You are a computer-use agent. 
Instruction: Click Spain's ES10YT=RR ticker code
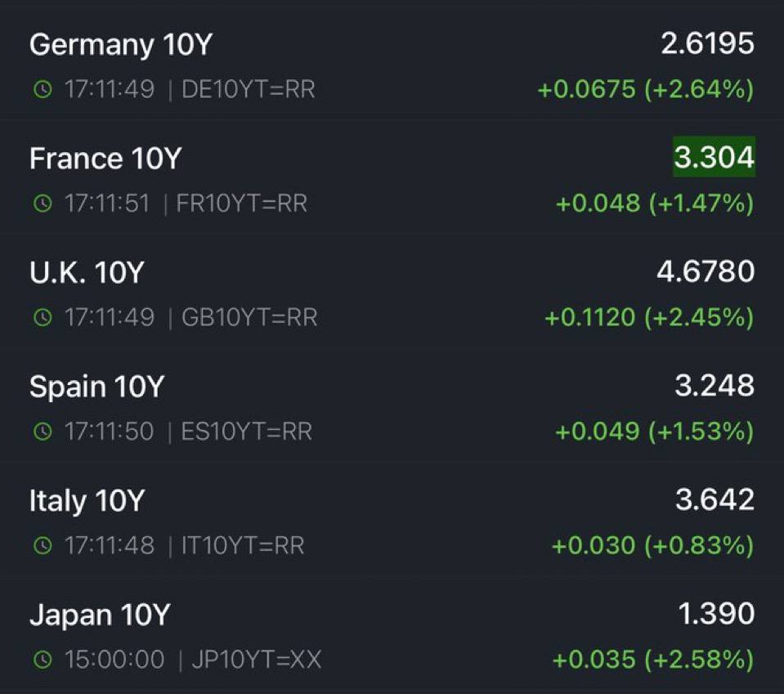pos(246,432)
